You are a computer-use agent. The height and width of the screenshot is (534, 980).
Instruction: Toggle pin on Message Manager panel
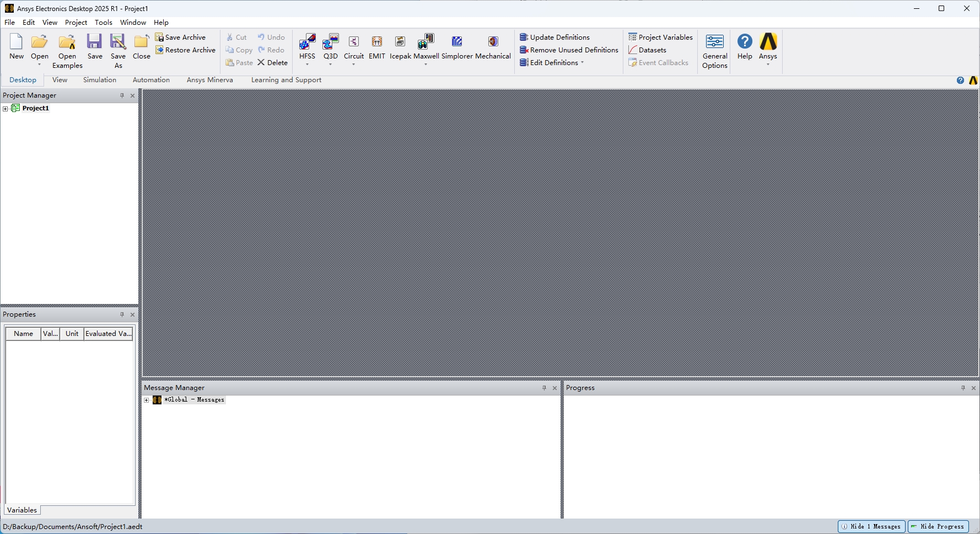(544, 388)
